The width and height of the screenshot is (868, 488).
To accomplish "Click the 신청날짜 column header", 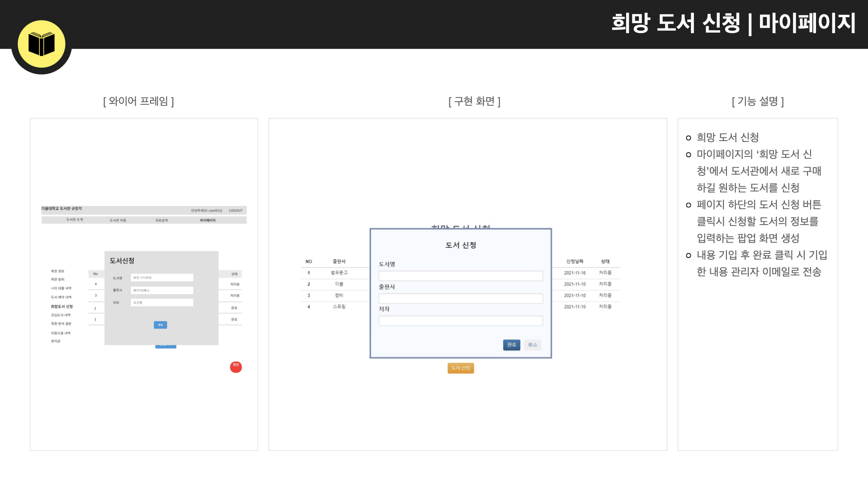I will click(x=575, y=262).
